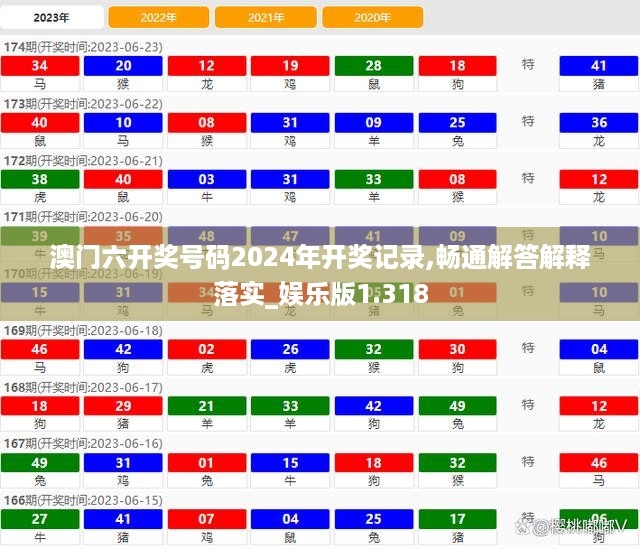Select green number 28 in period 174

[373, 66]
